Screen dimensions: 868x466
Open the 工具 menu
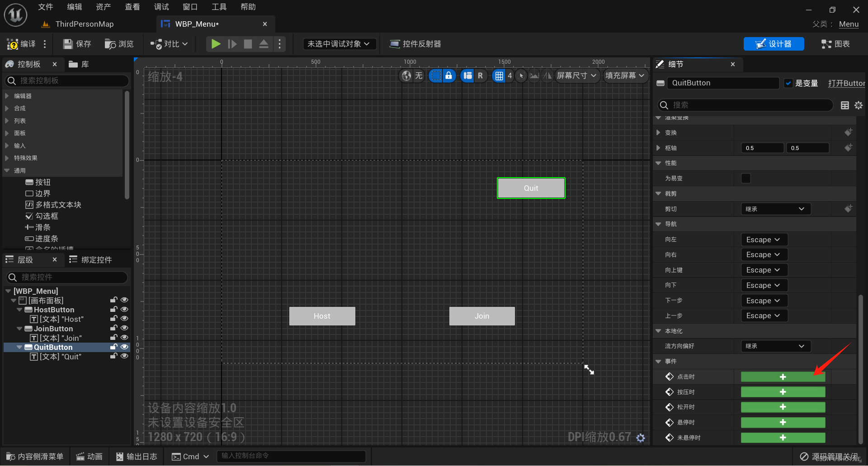[x=219, y=7]
